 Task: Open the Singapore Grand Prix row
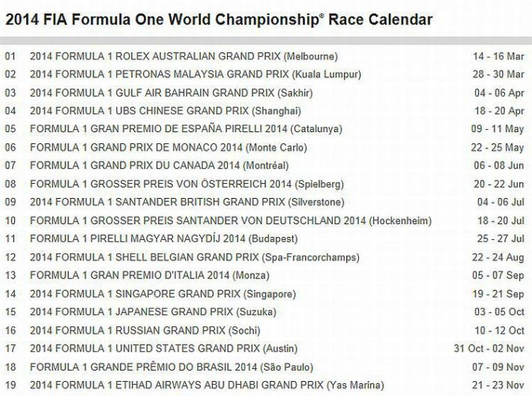click(x=163, y=293)
